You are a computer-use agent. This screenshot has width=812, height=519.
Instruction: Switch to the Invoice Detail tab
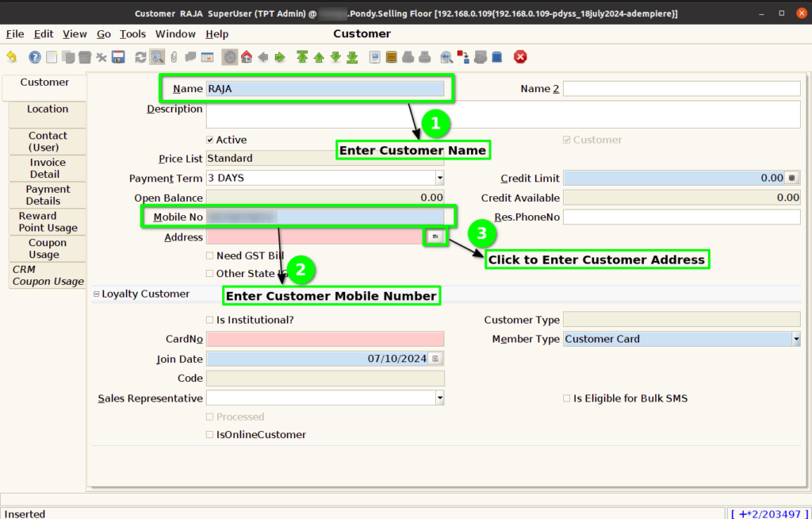tap(47, 168)
